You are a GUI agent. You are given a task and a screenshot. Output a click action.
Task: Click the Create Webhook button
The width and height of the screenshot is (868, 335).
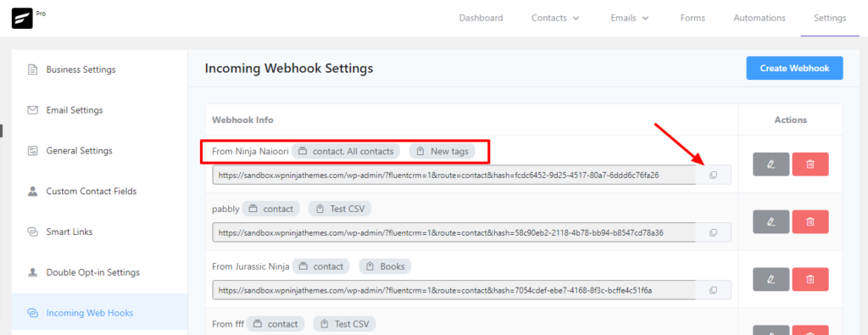tap(794, 68)
